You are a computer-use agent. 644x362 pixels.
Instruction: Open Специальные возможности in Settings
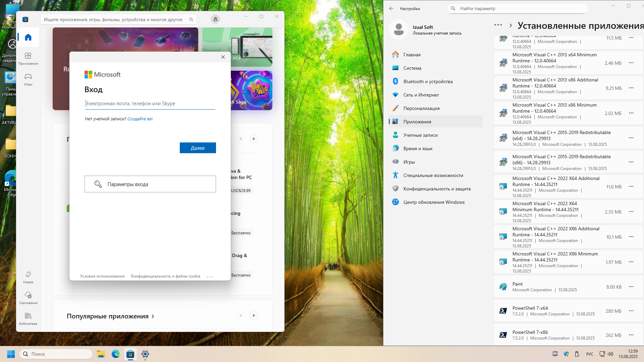coord(435,175)
